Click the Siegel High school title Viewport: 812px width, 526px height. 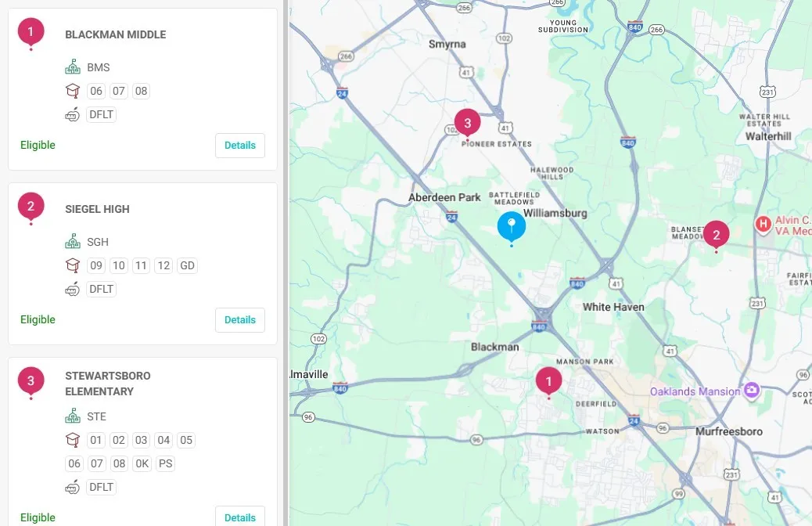(97, 209)
